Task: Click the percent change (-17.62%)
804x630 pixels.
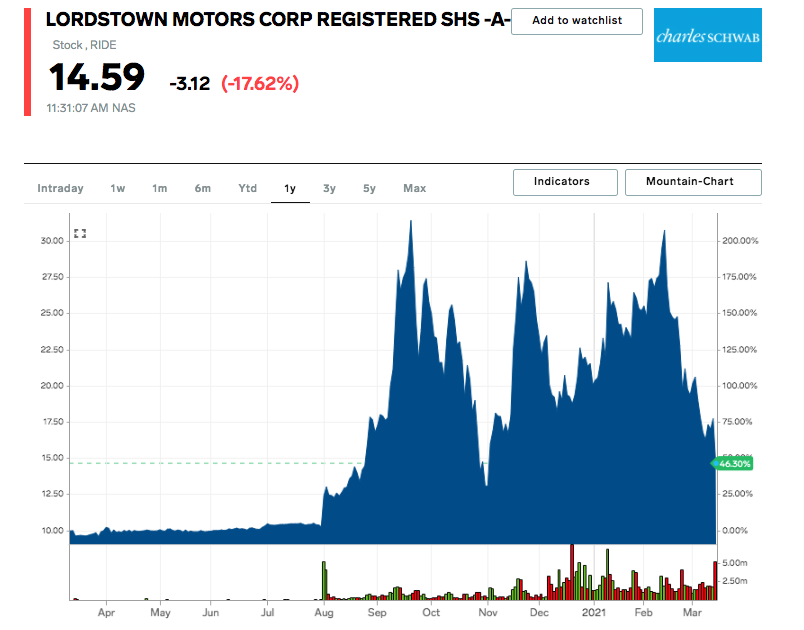Action: 260,83
